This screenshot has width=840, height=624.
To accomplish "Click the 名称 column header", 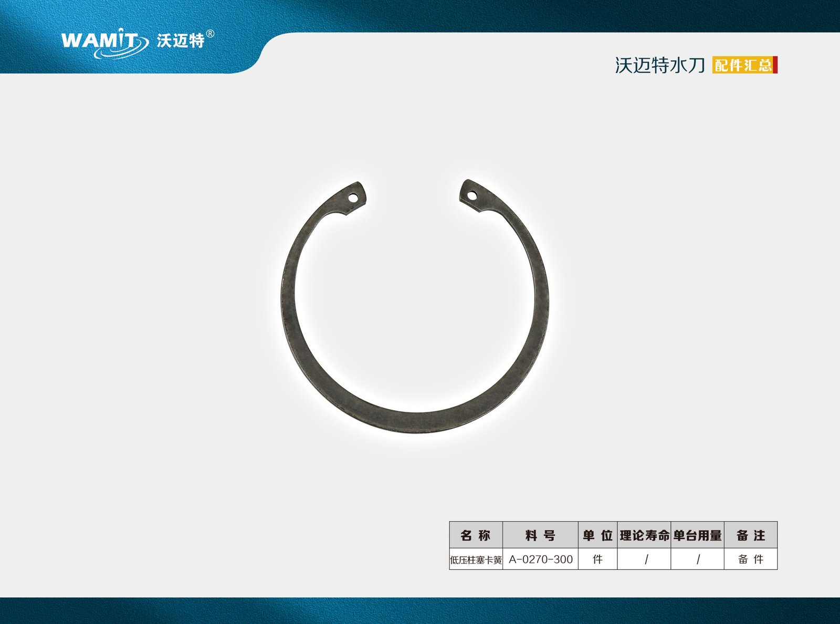I will 476,535.
